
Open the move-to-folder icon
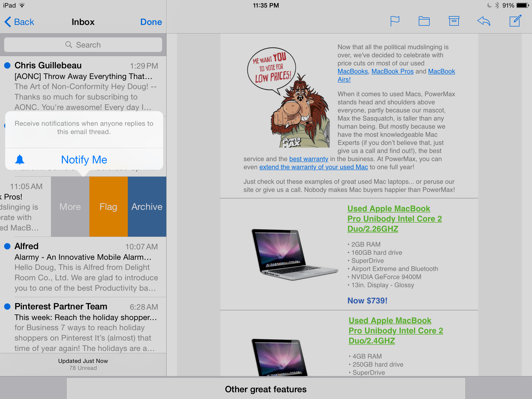click(424, 21)
